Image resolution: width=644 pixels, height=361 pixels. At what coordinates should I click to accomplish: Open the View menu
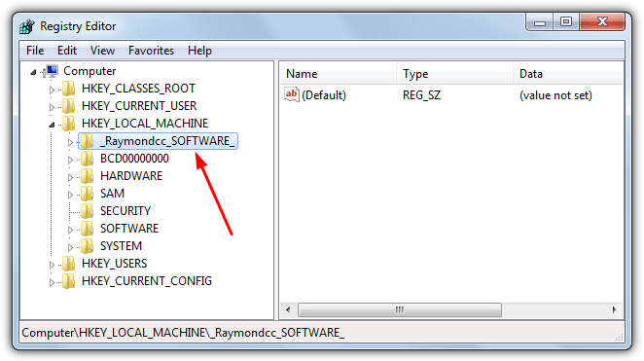pyautogui.click(x=103, y=51)
